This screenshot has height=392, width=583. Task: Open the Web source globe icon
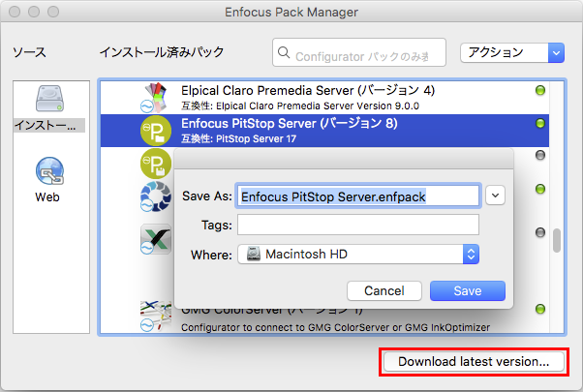[49, 171]
